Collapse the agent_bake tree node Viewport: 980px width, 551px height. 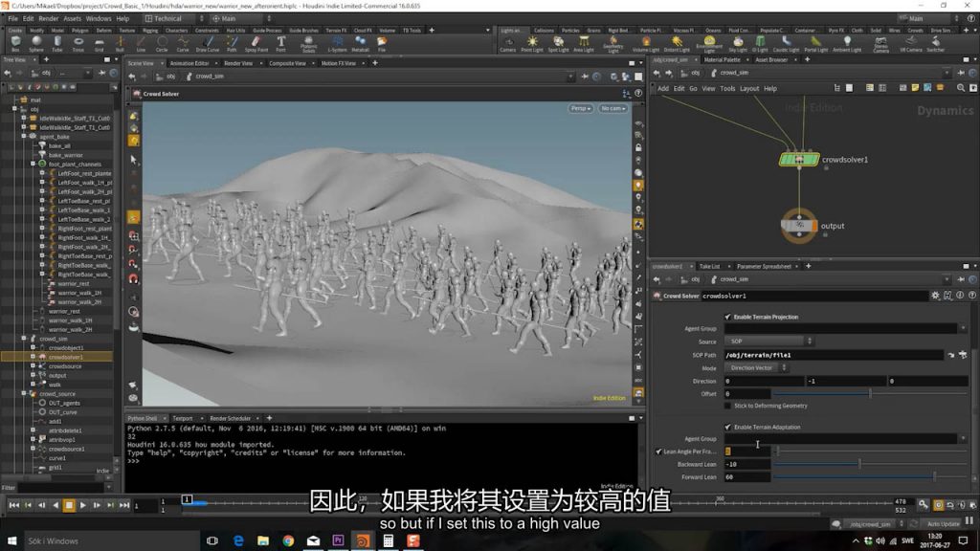[24, 136]
